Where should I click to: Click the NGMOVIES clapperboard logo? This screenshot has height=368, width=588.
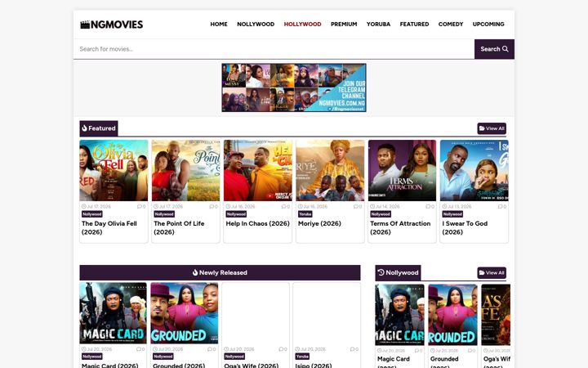[111, 25]
